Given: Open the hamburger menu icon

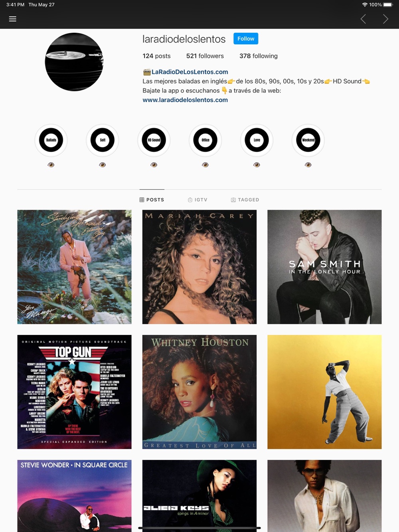Looking at the screenshot, I should coord(13,19).
